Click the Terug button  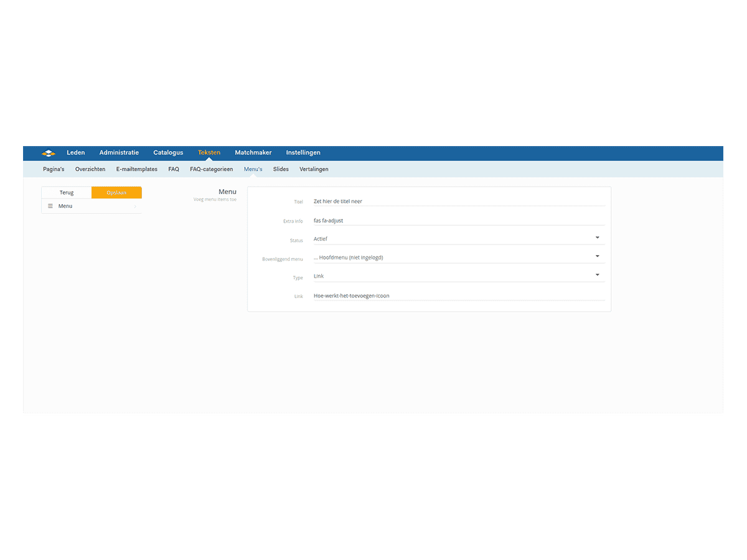67,193
